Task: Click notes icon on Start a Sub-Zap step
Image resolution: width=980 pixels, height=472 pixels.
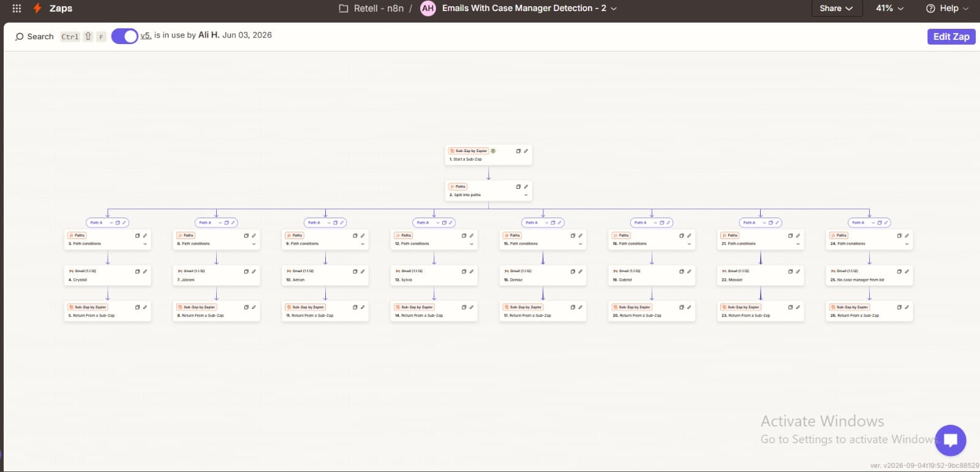Action: point(518,151)
